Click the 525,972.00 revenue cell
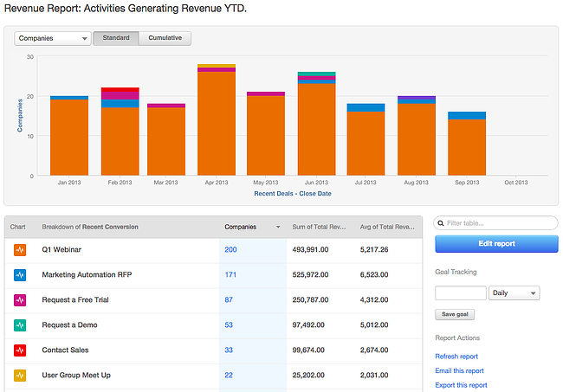Viewport: 563px width, 392px height. [310, 274]
